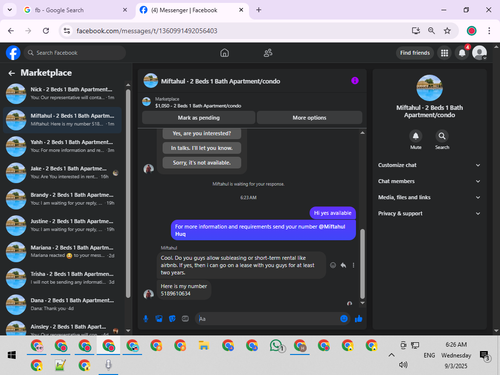Open Windows Start menu
This screenshot has width=500, height=375.
pyautogui.click(x=12, y=355)
